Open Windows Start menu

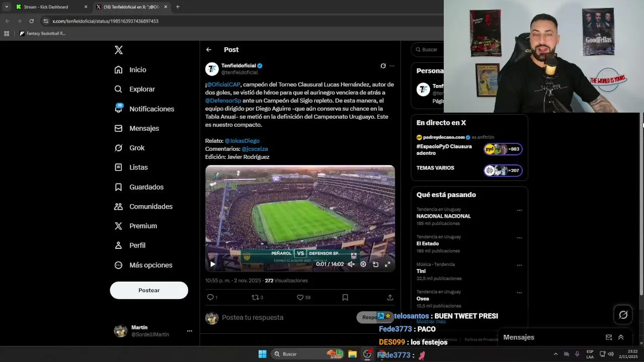click(x=262, y=354)
